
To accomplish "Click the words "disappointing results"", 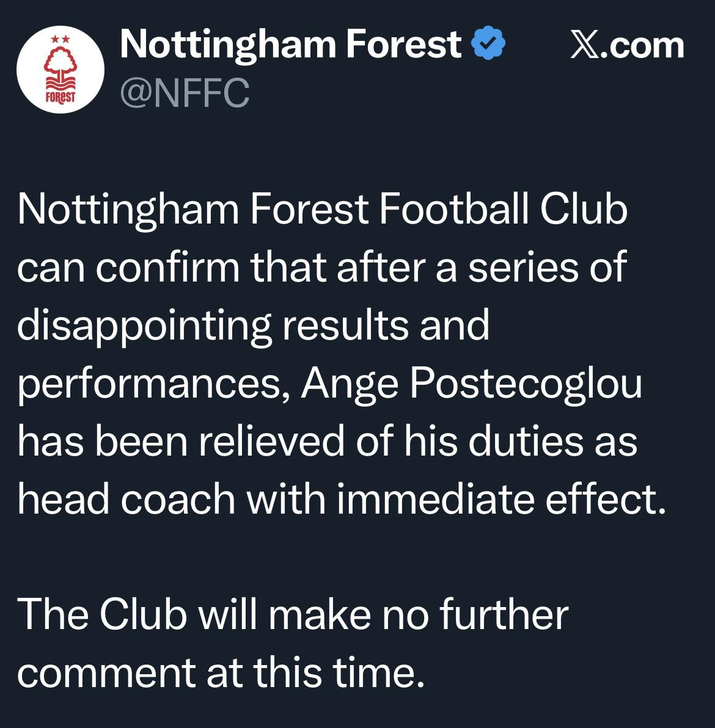I will [212, 325].
